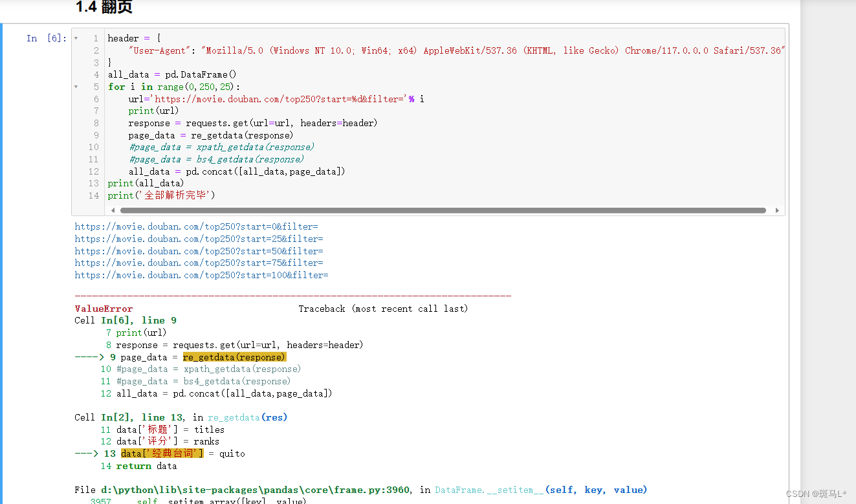The width and height of the screenshot is (856, 504).
Task: Click highlighted data['经典台词'] in traceback
Action: (162, 454)
